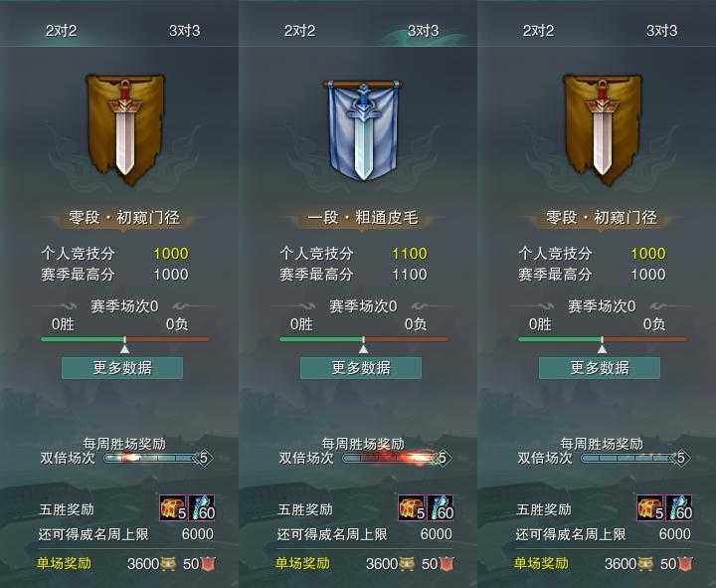Switch to the 3对3 tab in middle panel

click(x=423, y=31)
